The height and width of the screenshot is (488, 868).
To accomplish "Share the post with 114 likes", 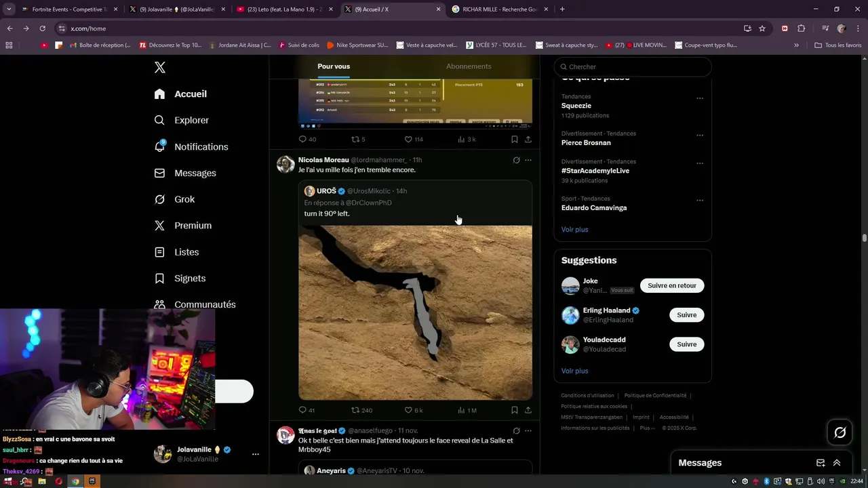I will [x=528, y=139].
